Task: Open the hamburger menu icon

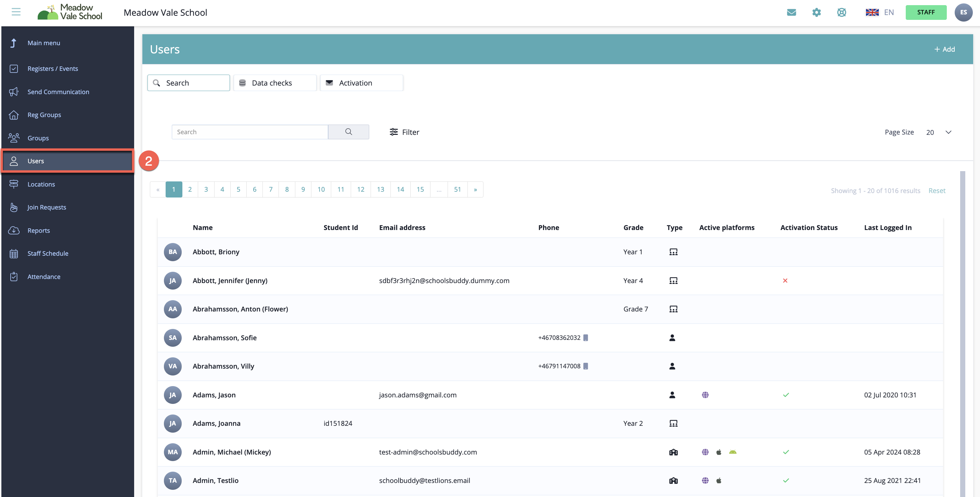Action: coord(16,12)
